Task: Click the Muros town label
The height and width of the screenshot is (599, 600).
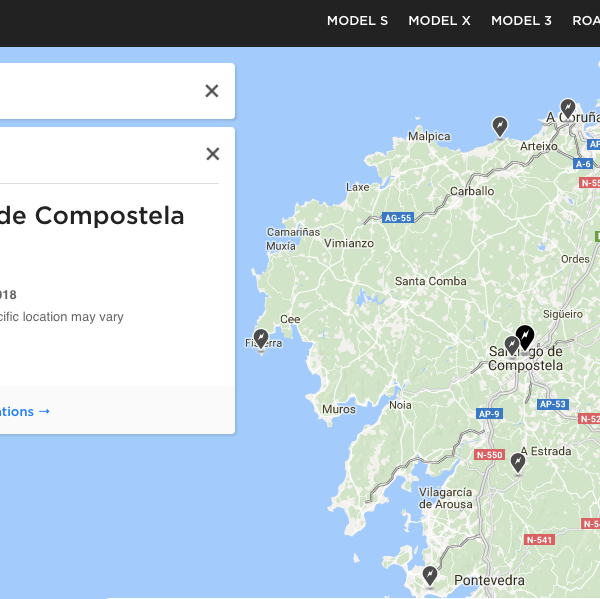Action: (x=339, y=409)
